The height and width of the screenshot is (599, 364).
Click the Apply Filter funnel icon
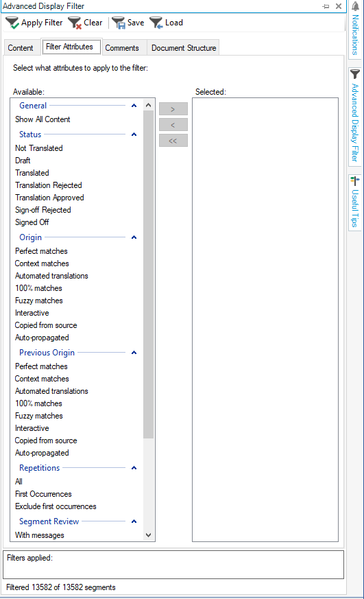12,23
